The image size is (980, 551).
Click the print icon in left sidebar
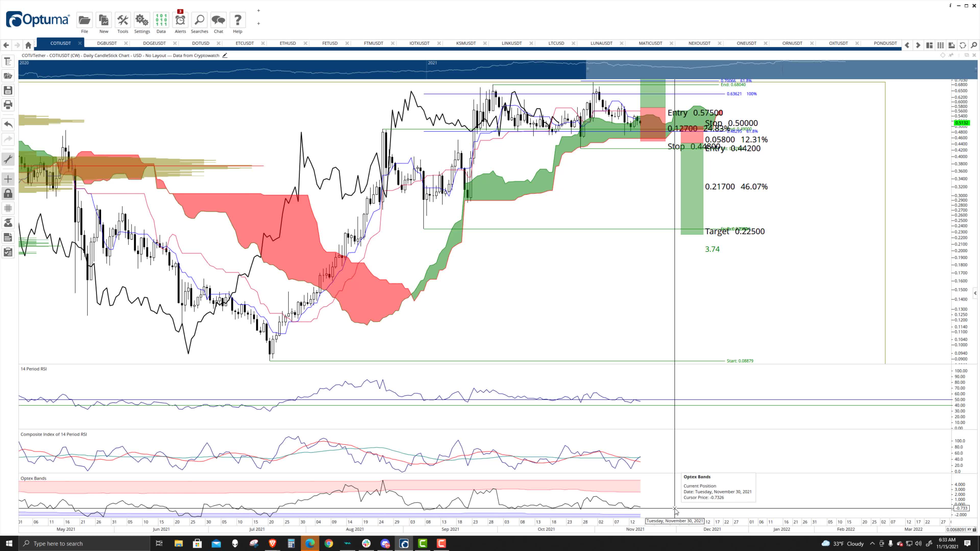pos(8,105)
